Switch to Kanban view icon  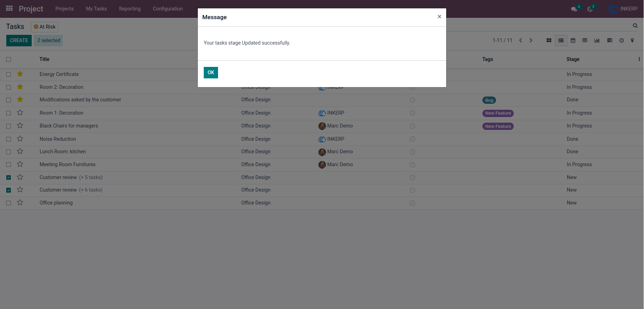(x=549, y=40)
